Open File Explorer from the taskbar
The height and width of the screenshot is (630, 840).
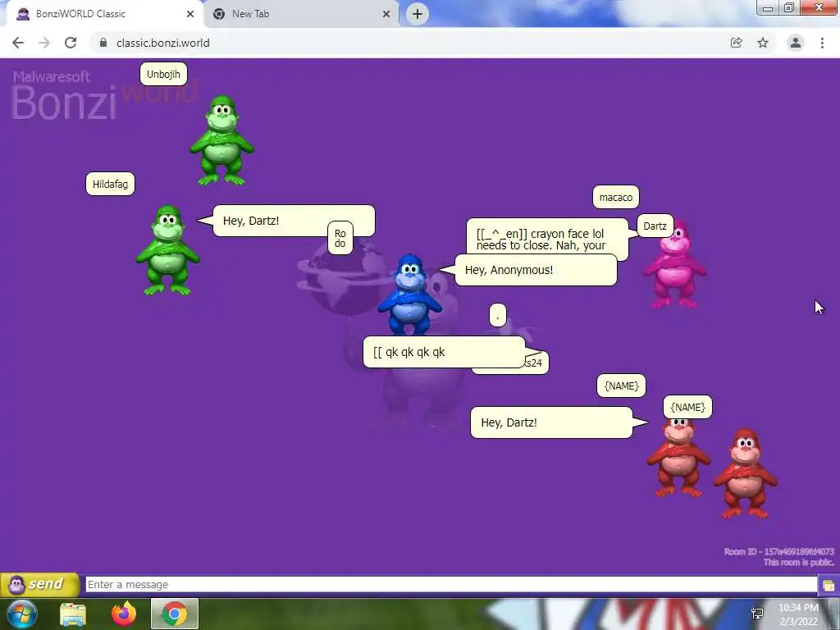pyautogui.click(x=73, y=614)
